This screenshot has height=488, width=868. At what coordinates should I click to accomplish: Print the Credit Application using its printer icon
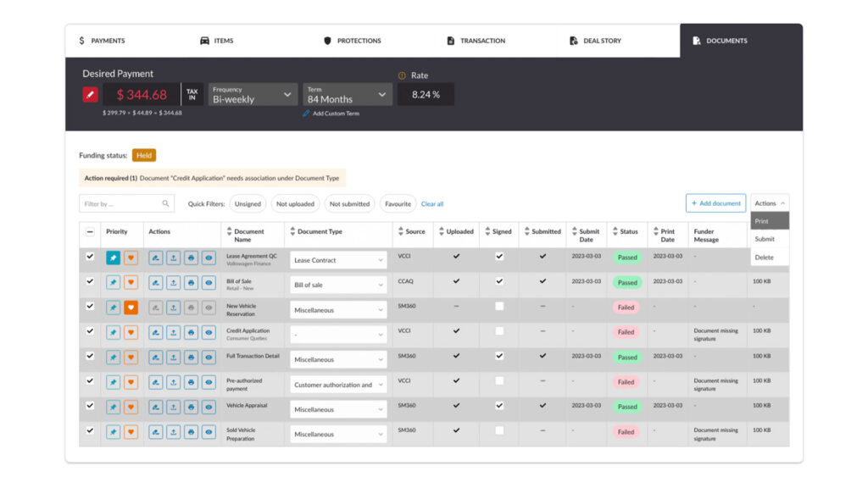point(191,332)
